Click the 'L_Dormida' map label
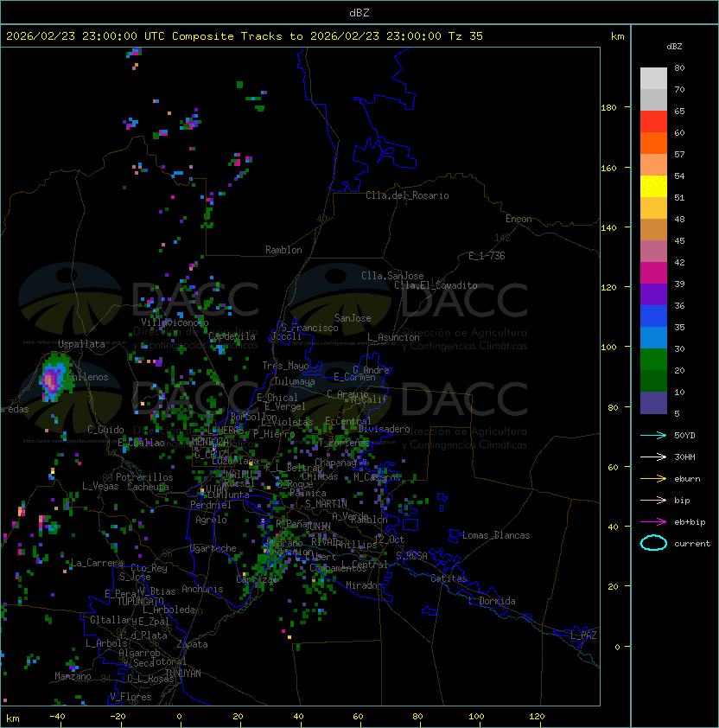Image resolution: width=719 pixels, height=728 pixels. coord(492,601)
